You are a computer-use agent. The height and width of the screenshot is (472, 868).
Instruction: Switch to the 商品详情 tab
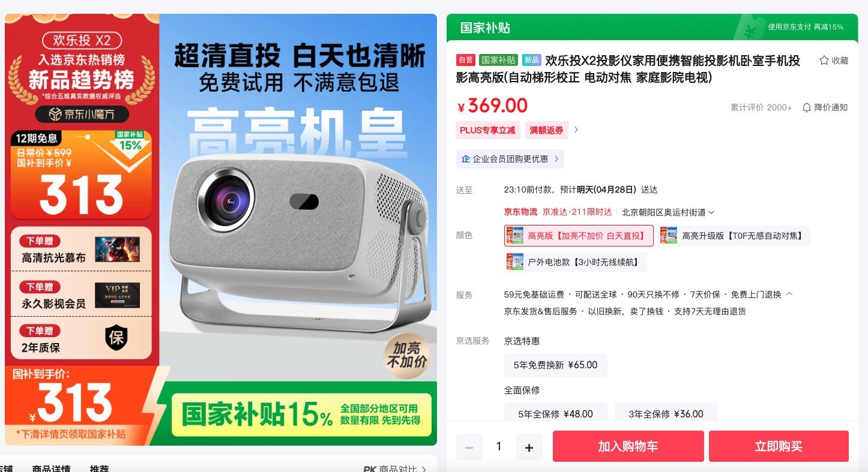coord(50,468)
